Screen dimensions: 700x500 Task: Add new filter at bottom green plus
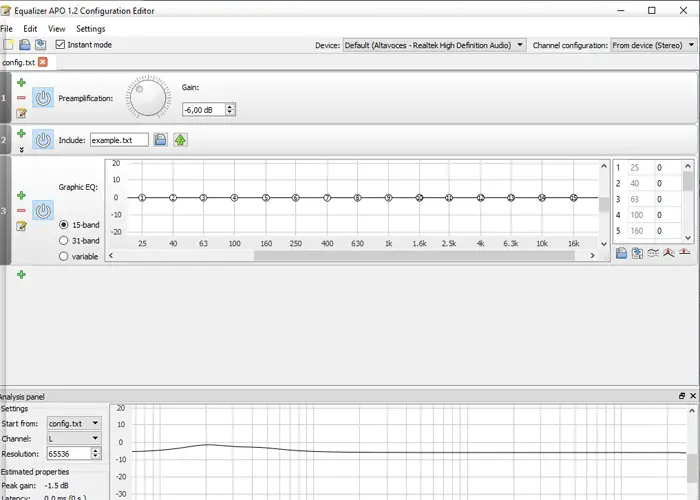pyautogui.click(x=21, y=275)
